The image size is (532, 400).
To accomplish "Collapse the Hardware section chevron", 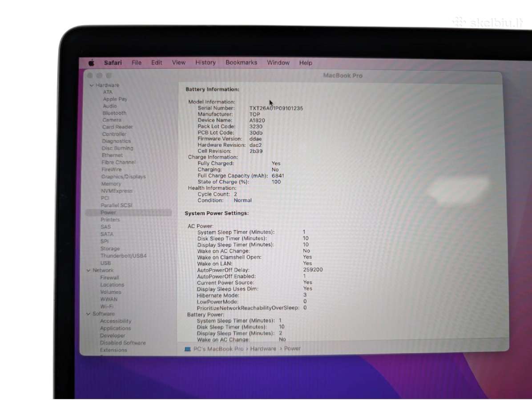I will 92,85.
